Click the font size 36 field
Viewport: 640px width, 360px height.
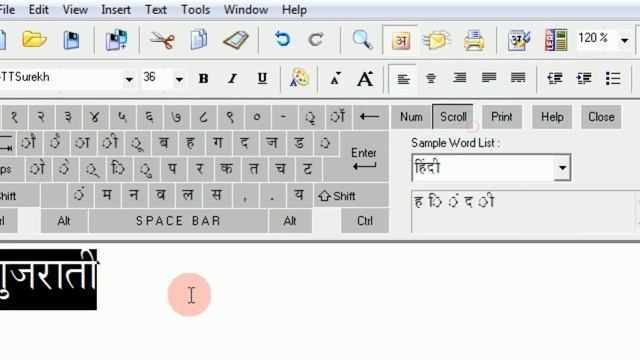coord(157,78)
